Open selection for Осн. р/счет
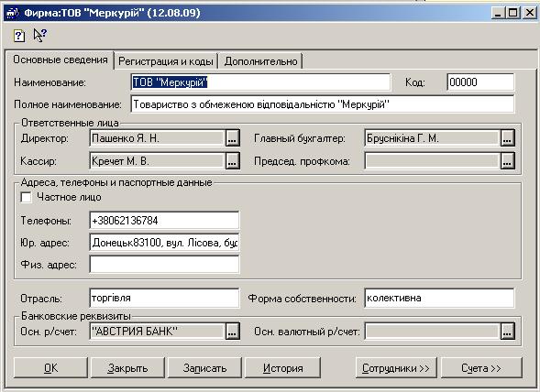This screenshot has width=540, height=392. coord(233,331)
